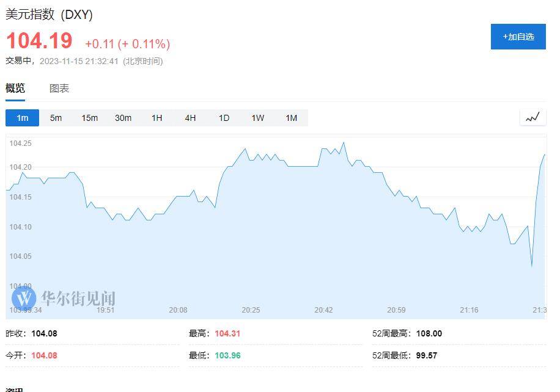Click the 20:42 time axis label
Screen dimensions: 560x392
click(x=323, y=310)
